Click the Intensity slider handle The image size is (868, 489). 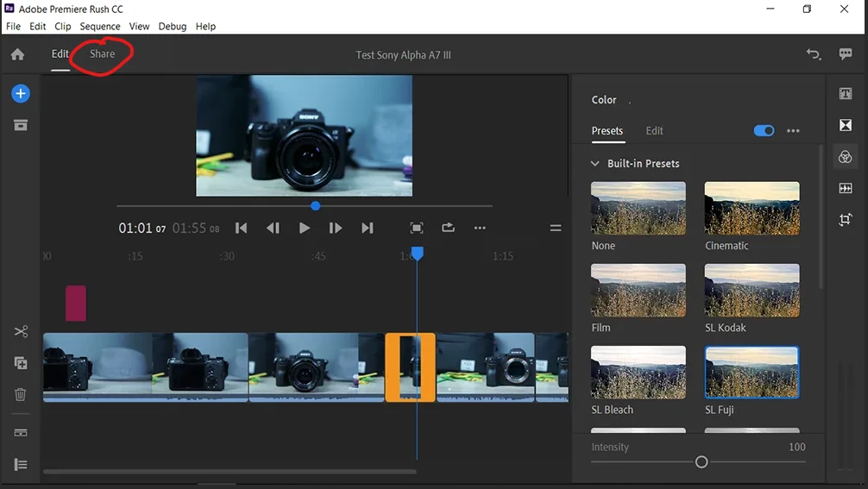tap(701, 462)
